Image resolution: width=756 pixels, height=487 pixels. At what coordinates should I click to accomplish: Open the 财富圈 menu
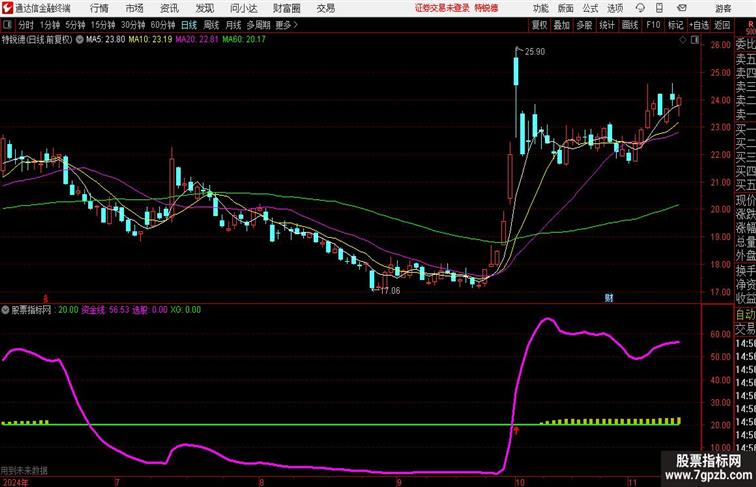286,8
